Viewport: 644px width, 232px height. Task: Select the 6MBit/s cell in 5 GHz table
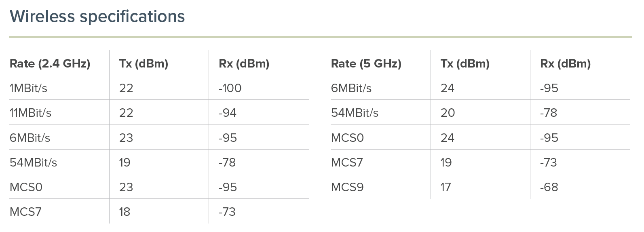(x=351, y=88)
